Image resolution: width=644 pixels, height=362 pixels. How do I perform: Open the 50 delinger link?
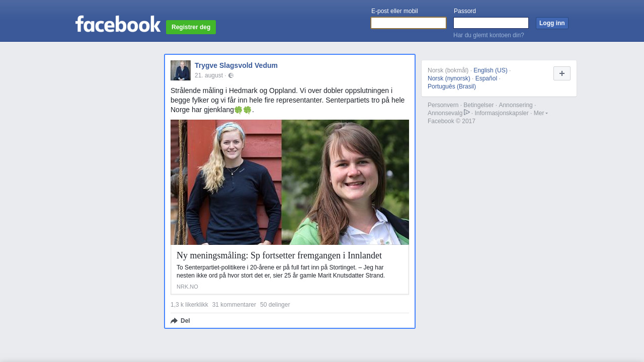(275, 305)
